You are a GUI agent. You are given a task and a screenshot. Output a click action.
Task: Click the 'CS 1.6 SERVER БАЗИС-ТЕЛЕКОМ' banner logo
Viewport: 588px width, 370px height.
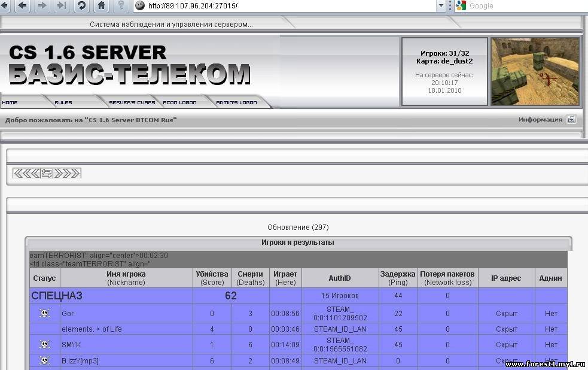(x=129, y=64)
